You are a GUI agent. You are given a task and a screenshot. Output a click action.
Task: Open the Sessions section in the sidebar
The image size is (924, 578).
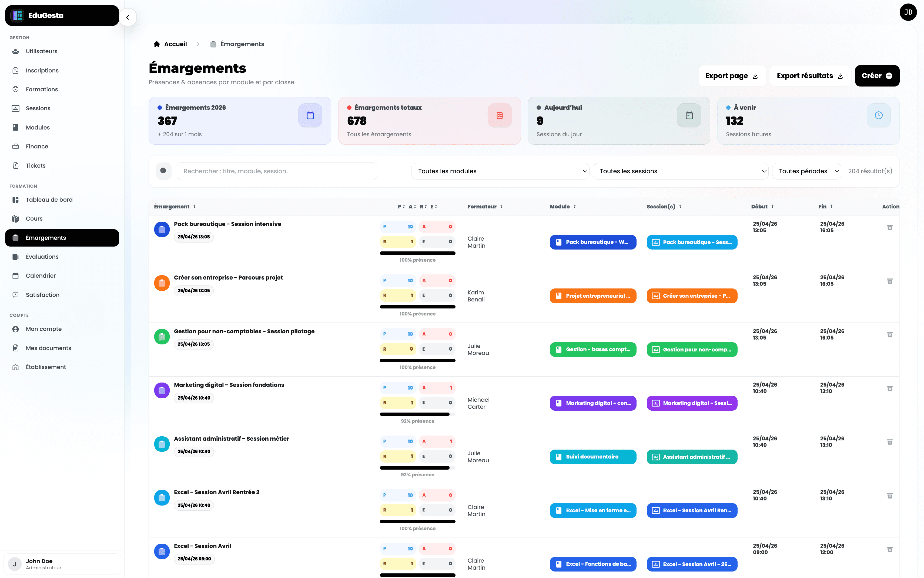(38, 108)
